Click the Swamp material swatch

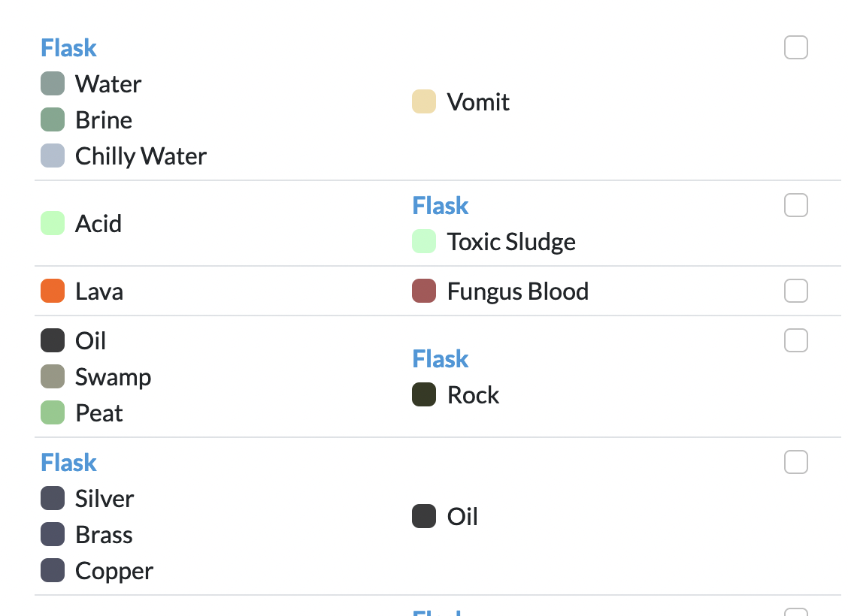click(x=53, y=376)
